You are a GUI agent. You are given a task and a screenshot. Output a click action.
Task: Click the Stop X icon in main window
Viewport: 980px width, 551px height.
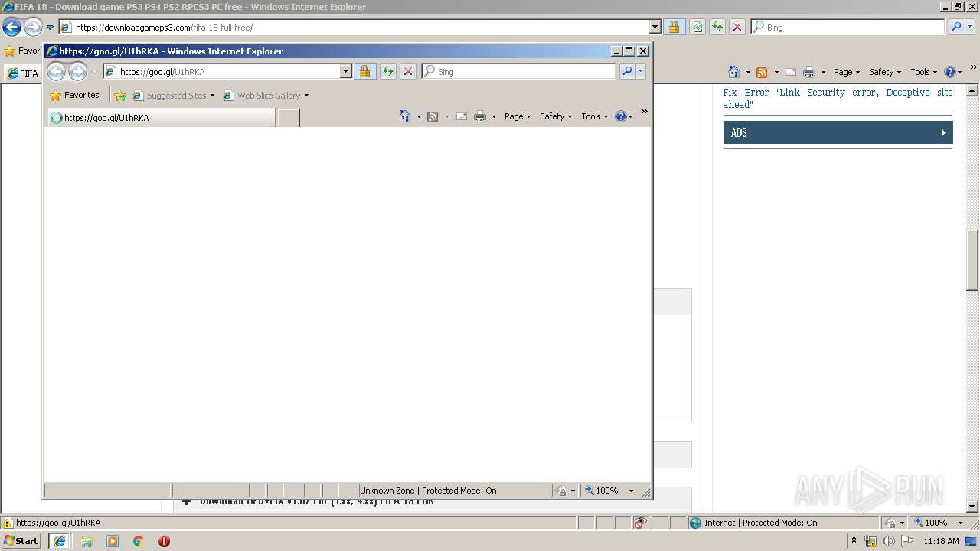(x=737, y=27)
